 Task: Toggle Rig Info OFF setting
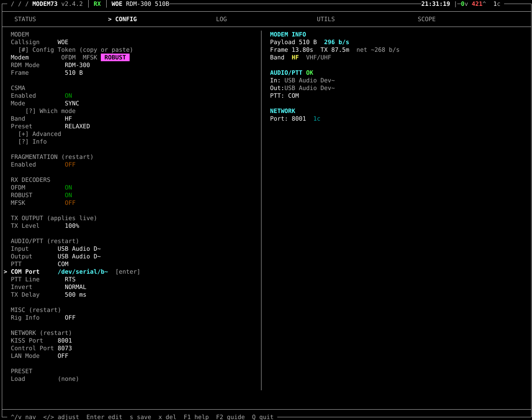tap(70, 318)
